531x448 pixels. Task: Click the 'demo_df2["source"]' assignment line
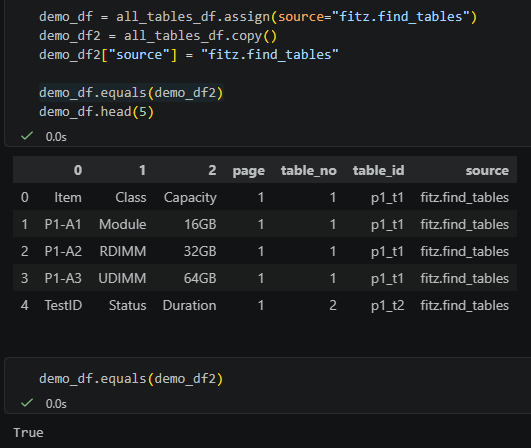pyautogui.click(x=189, y=55)
